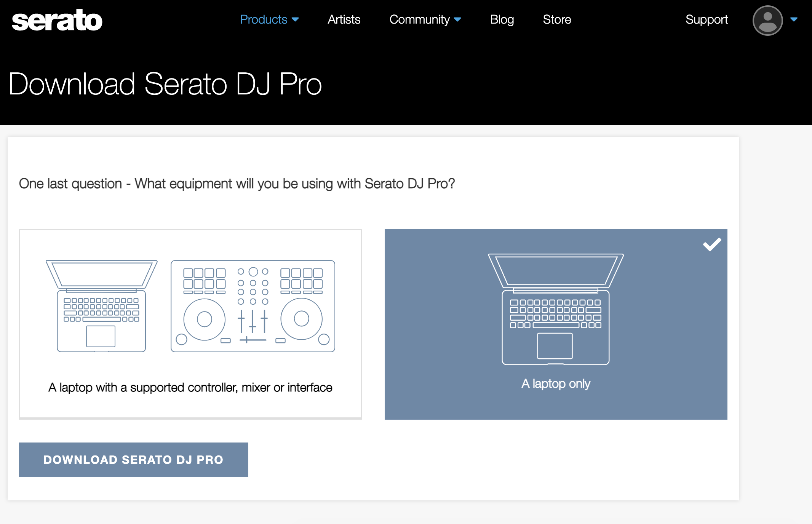Open the account dropdown arrow beside the avatar

[794, 19]
